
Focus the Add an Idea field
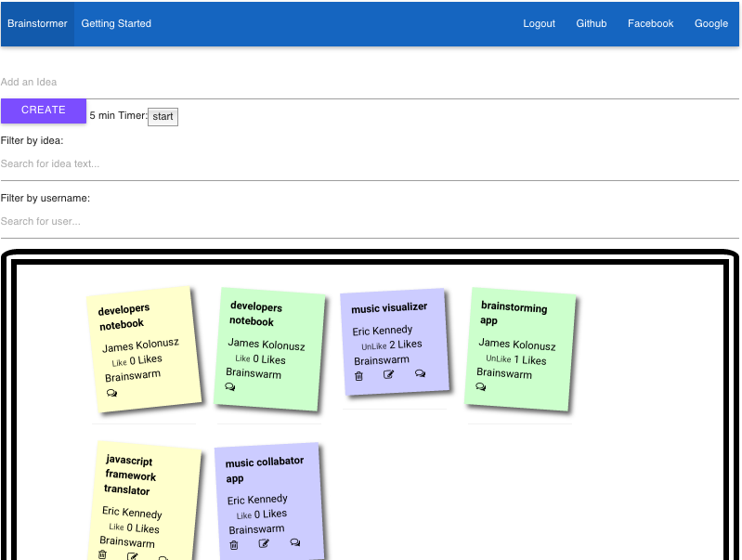[x=370, y=83]
